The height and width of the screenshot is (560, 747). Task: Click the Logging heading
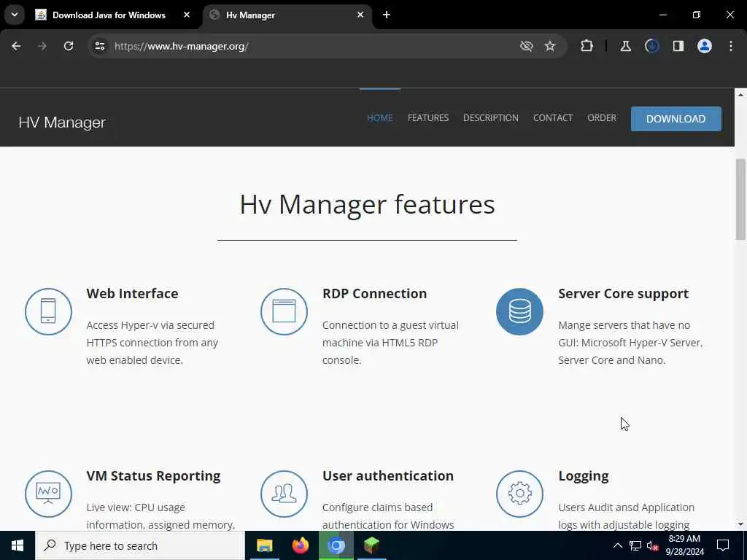[583, 475]
